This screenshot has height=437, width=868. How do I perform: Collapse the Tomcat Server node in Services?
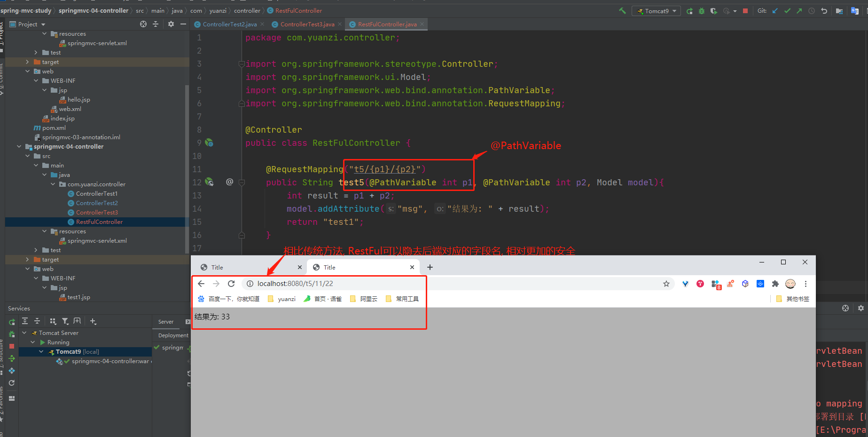click(x=24, y=333)
